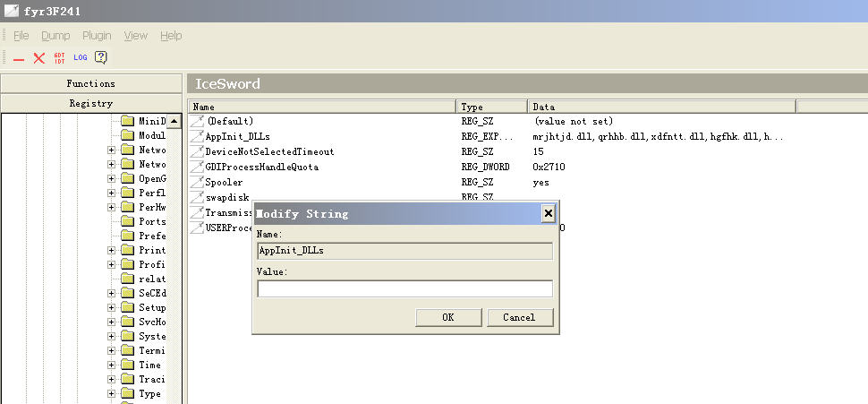Select the Perfl folder icon
This screenshot has width=868, height=404.
tap(128, 193)
